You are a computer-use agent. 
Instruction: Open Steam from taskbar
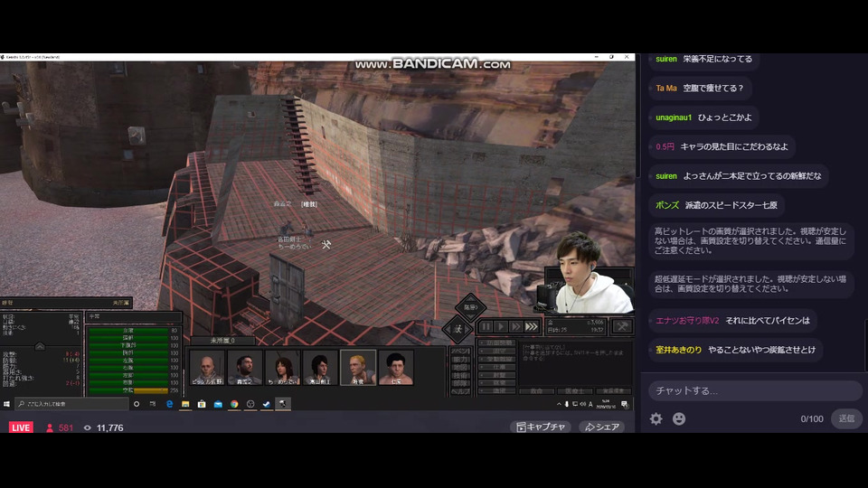coord(267,404)
